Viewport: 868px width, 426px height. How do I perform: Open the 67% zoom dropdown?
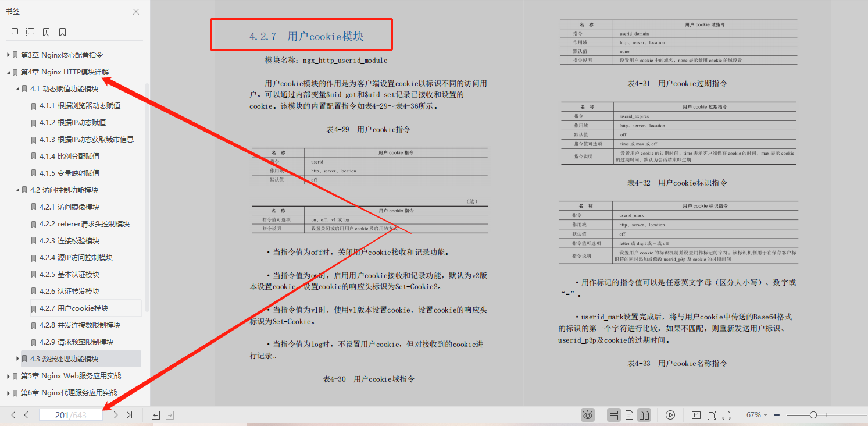(x=757, y=415)
